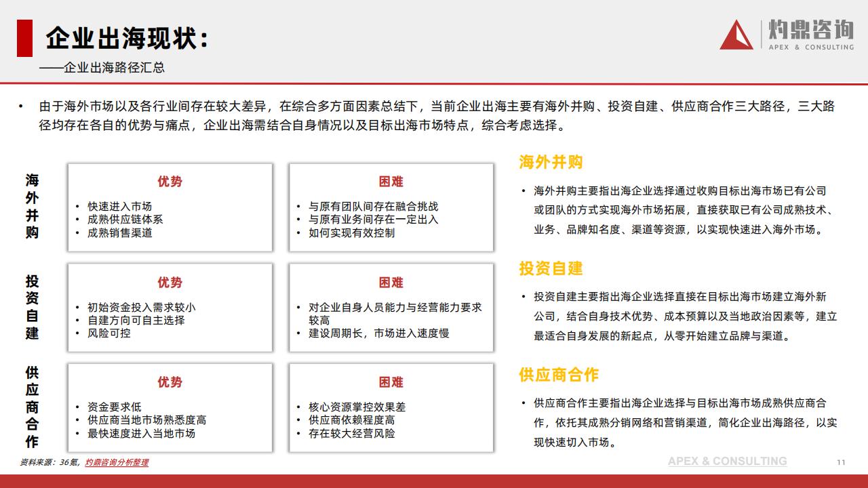Select bullet 成熟供应链体系
Image resolution: width=868 pixels, height=488 pixels.
tap(125, 220)
